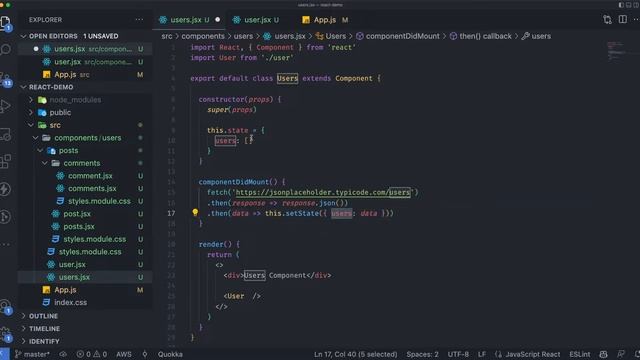Change indentation via Spaces: 2

[422, 354]
